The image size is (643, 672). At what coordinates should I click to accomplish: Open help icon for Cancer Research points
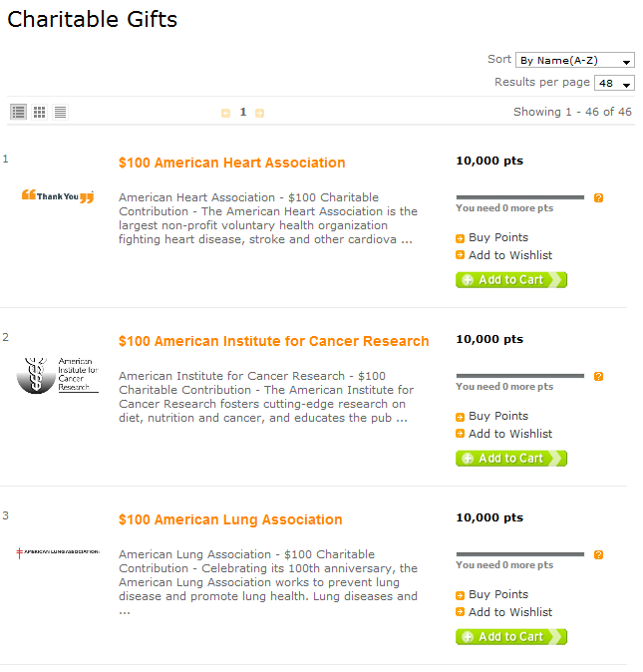pyautogui.click(x=598, y=376)
